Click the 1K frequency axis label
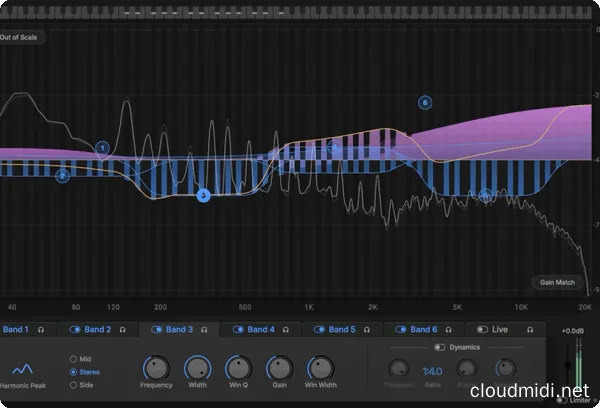This screenshot has width=600, height=408. (309, 307)
